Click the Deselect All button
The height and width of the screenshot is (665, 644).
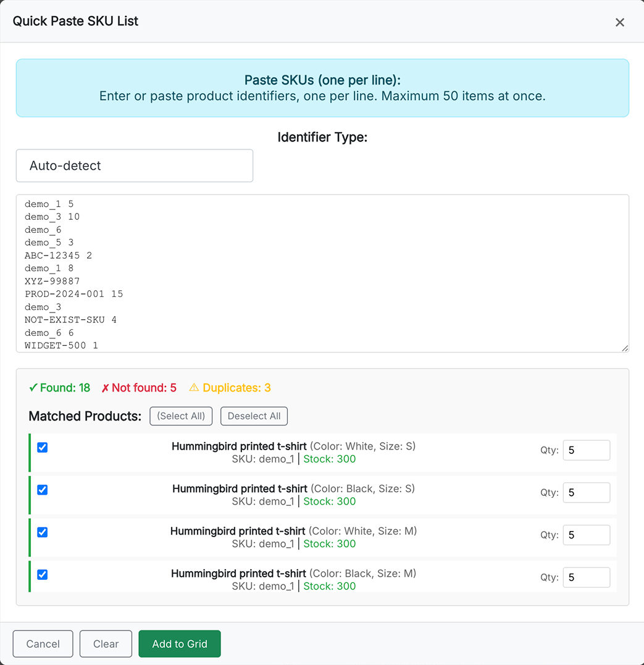pyautogui.click(x=254, y=416)
